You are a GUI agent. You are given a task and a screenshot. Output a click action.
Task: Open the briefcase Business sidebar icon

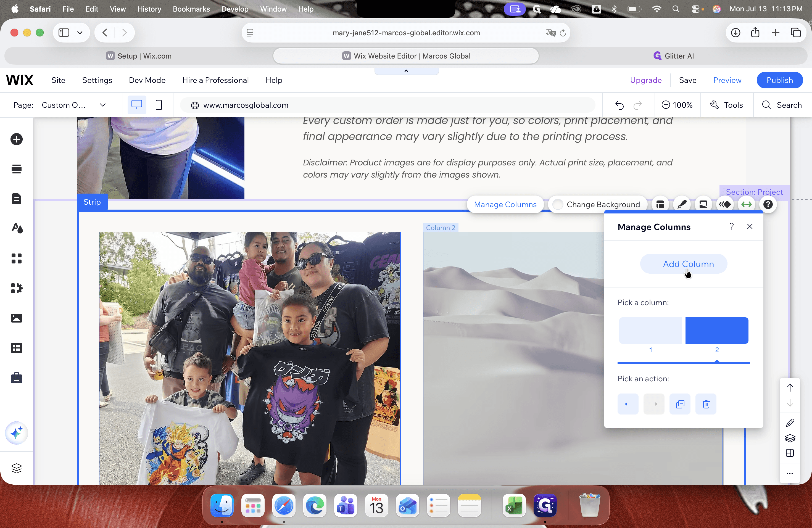point(16,377)
